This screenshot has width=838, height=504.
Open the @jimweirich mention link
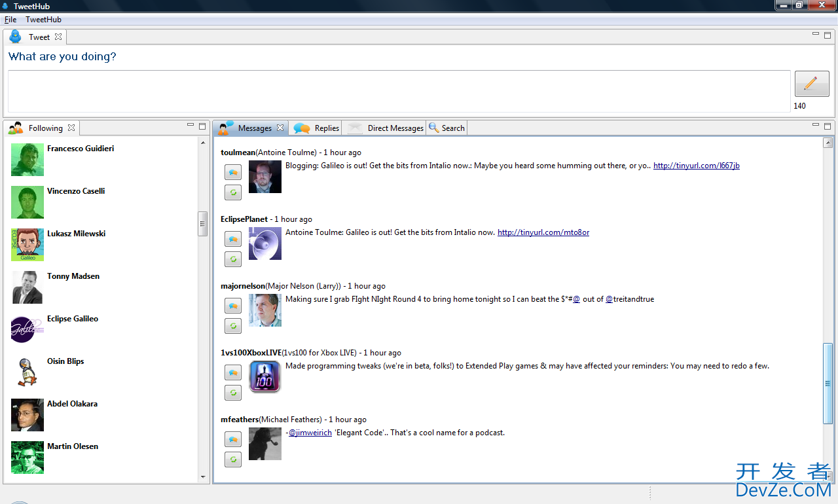310,433
